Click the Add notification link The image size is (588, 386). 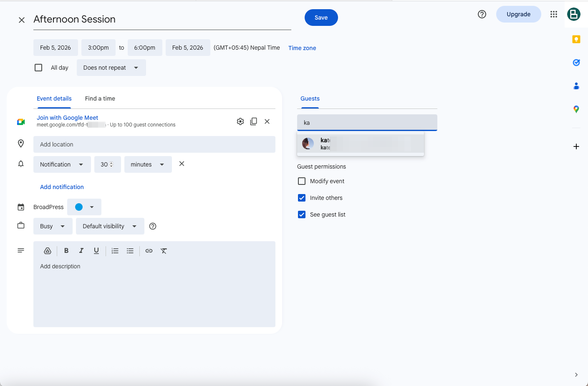point(62,187)
